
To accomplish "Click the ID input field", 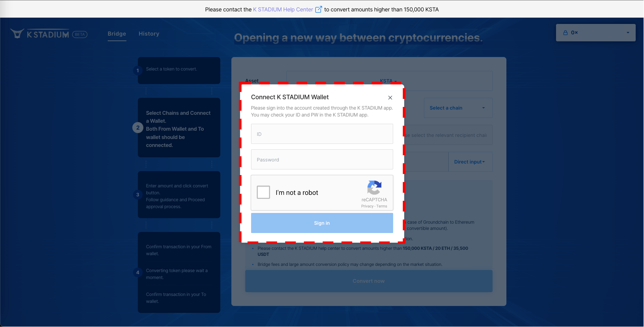I will tap(322, 134).
